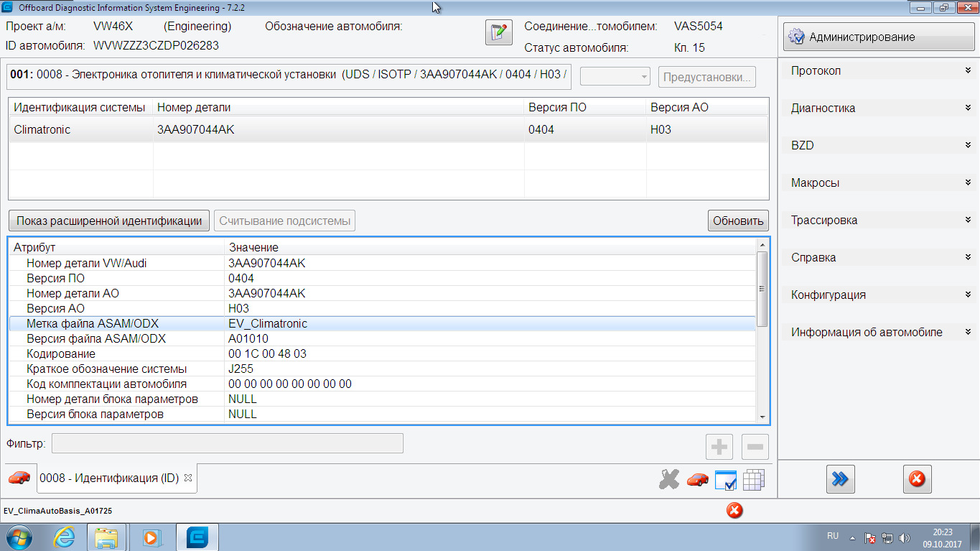980x551 pixels.
Task: Click Считывание подсистемы button
Action: 285,221
